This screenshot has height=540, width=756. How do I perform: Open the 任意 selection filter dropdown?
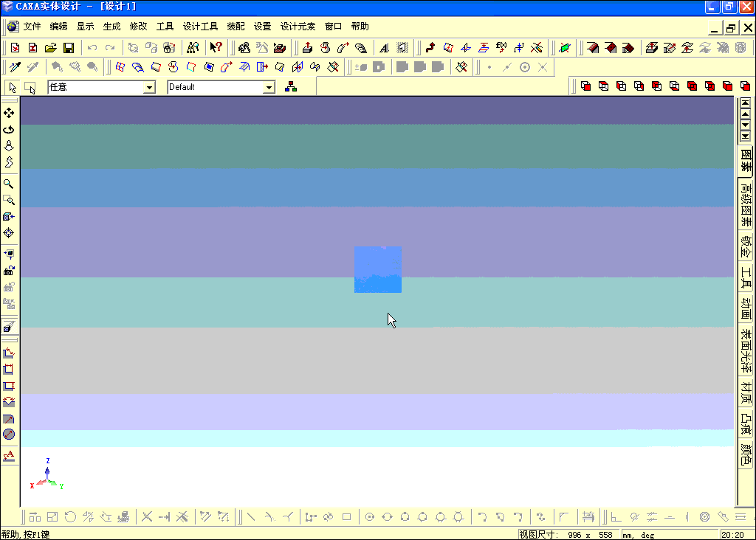click(x=150, y=87)
